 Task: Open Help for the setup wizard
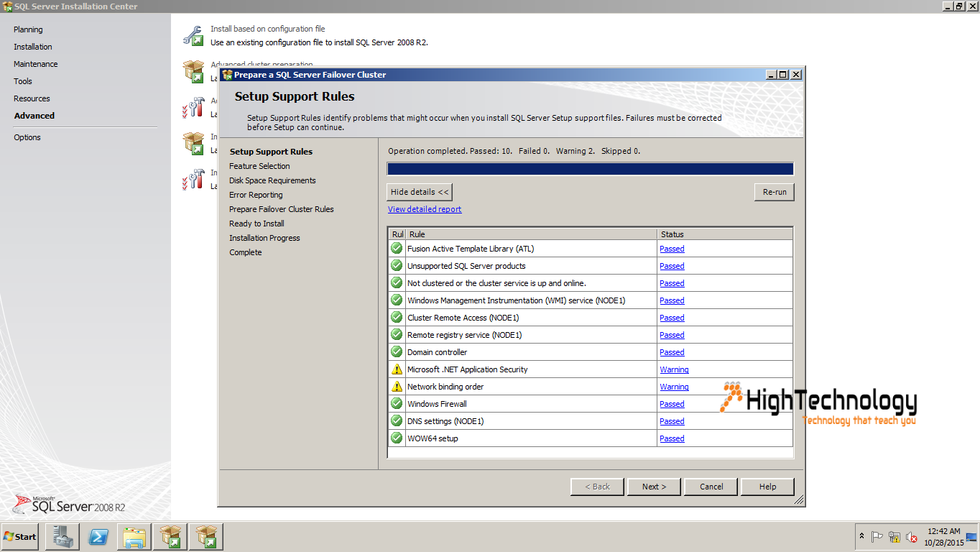click(x=767, y=487)
